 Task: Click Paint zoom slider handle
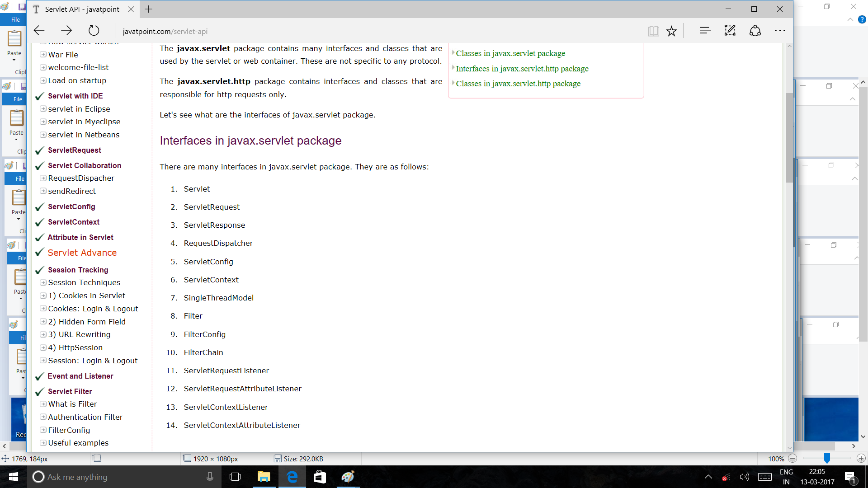point(827,458)
